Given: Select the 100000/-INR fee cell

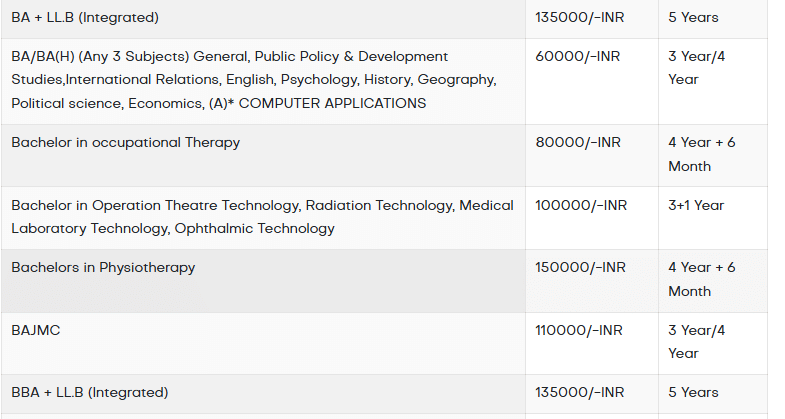Looking at the screenshot, I should [x=581, y=205].
